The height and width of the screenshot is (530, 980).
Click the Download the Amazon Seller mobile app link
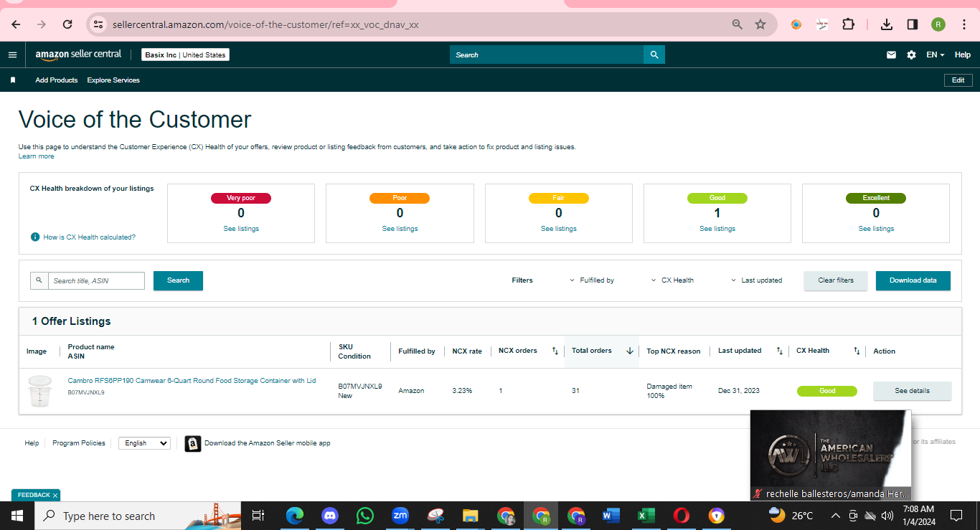click(268, 443)
